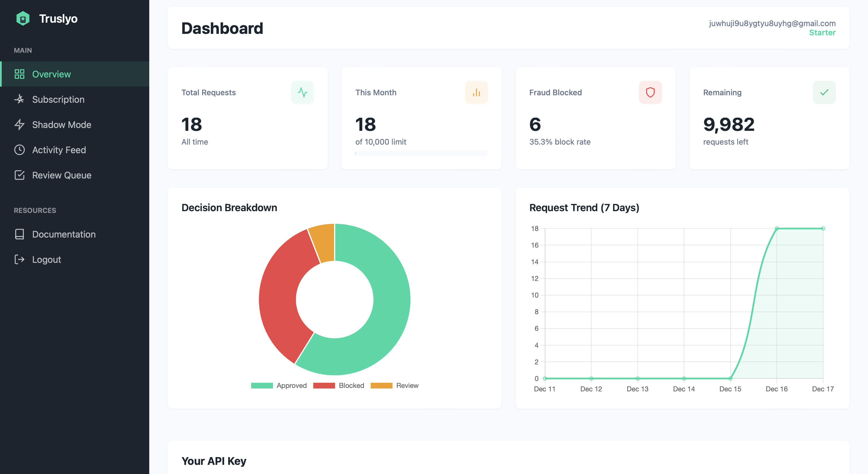Click the Review Queue checkbox icon

click(x=20, y=175)
